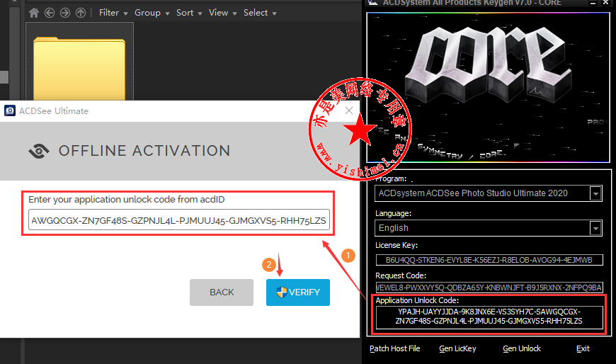Open the Filter dropdown menu
The height and width of the screenshot is (364, 616).
113,13
